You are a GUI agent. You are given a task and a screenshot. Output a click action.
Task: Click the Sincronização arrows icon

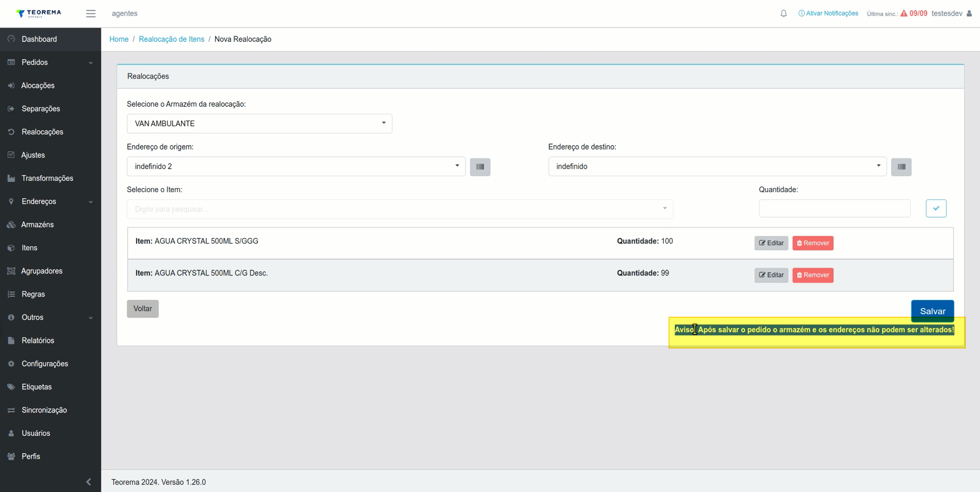click(11, 410)
